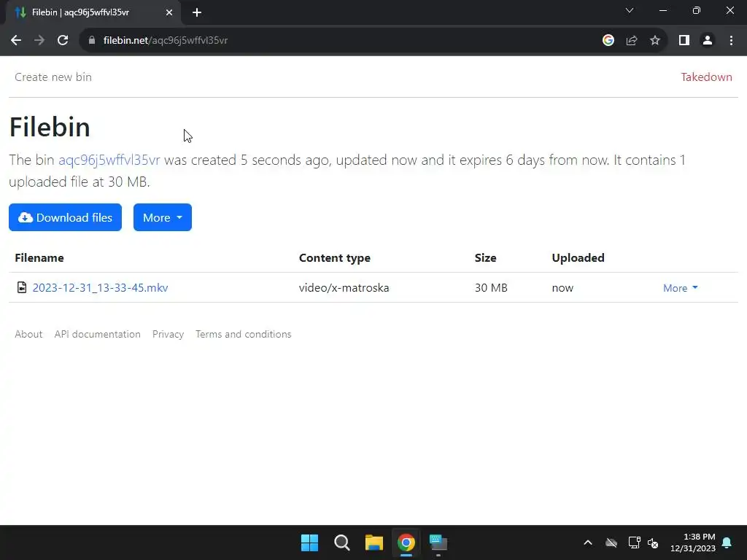Open a new browser tab
Viewport: 747px width, 560px height.
197,12
